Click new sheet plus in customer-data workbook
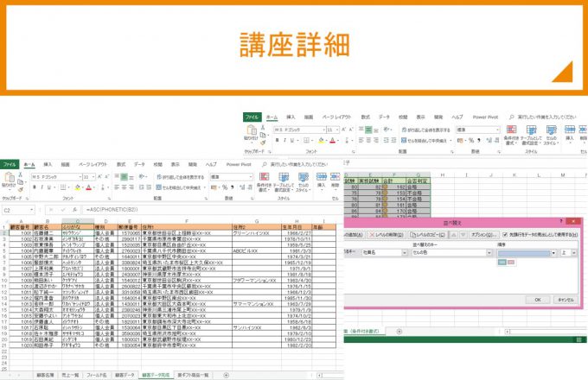The height and width of the screenshot is (380, 588). [227, 375]
